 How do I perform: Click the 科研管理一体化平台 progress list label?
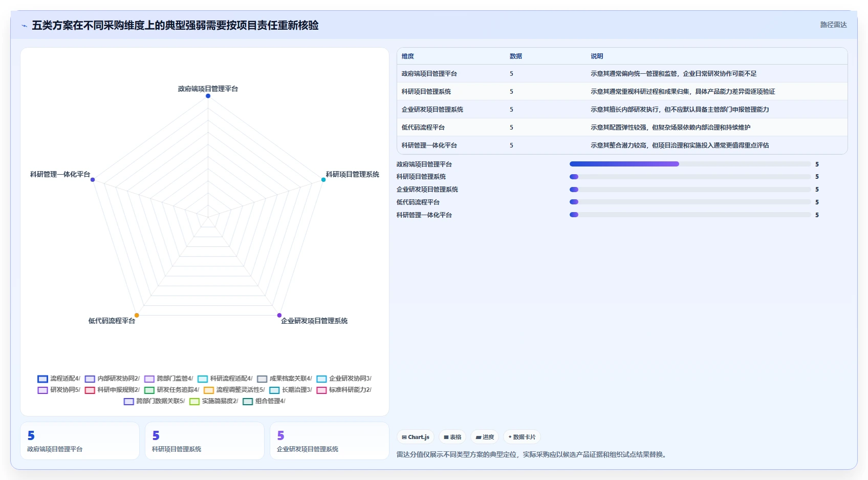coord(424,215)
